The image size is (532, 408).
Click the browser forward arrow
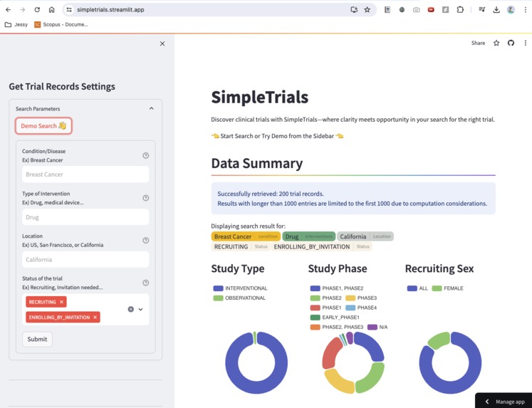click(22, 10)
